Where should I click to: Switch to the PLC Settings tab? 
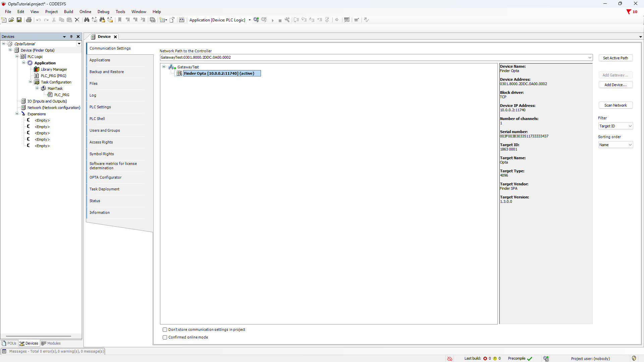[x=100, y=107]
